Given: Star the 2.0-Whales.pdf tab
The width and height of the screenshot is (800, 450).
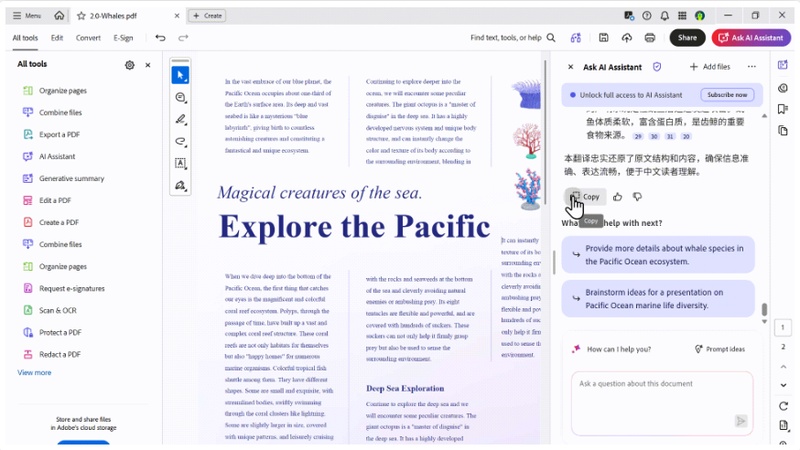Looking at the screenshot, I should pyautogui.click(x=81, y=16).
